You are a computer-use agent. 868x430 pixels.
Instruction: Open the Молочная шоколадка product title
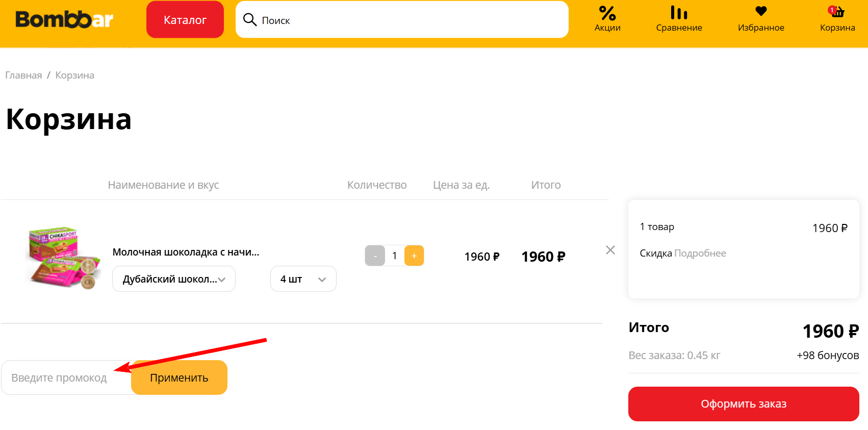tap(186, 252)
